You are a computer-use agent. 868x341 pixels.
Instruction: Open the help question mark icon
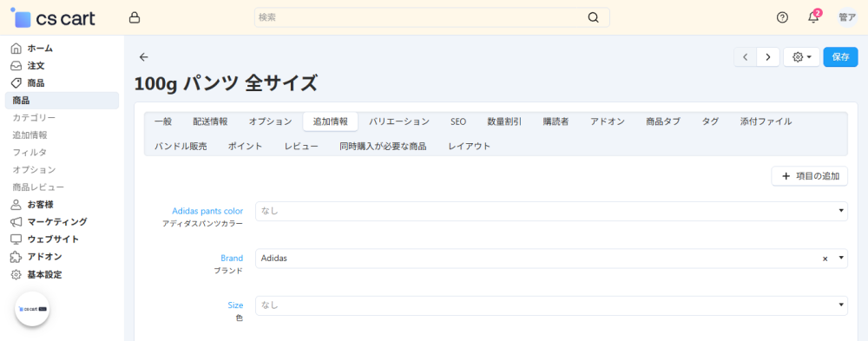pos(782,17)
